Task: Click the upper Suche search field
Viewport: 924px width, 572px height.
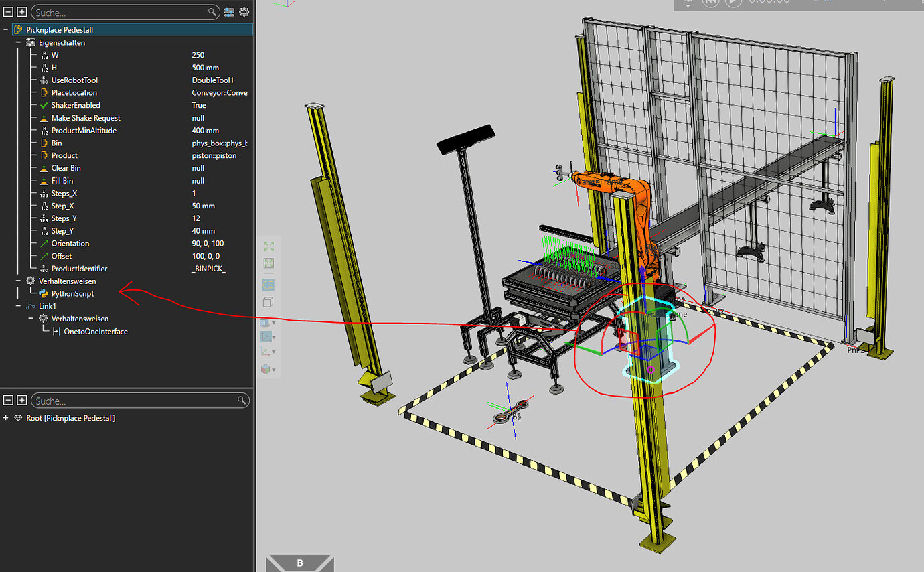Action: (121, 12)
